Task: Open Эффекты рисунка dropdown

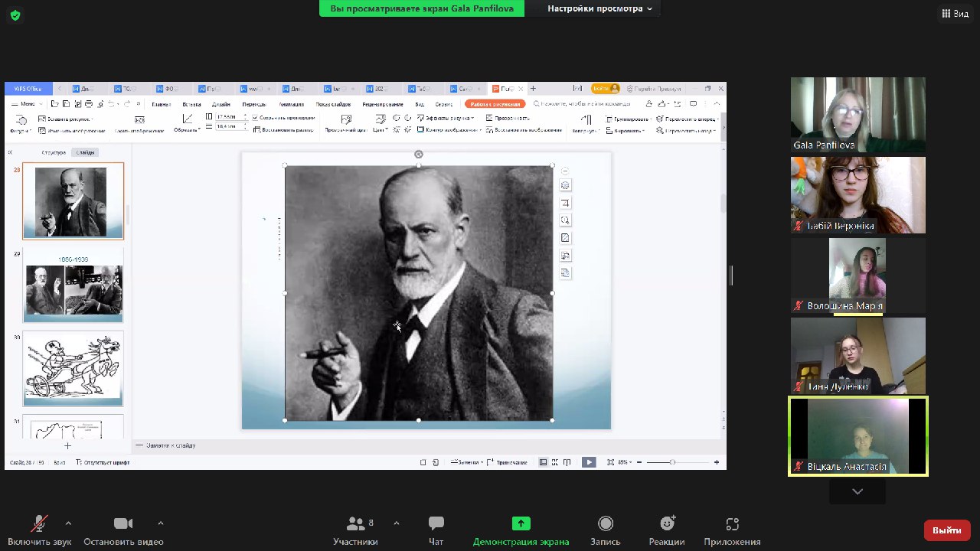Action: 446,119
